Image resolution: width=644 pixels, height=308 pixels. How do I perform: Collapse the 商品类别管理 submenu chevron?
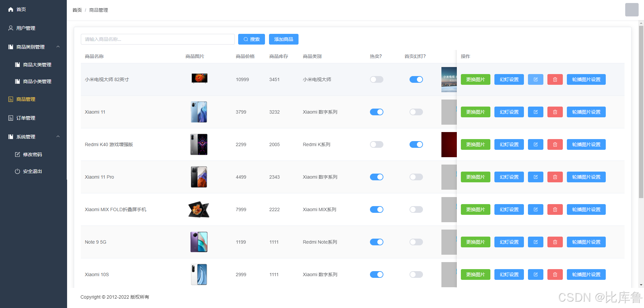click(58, 47)
